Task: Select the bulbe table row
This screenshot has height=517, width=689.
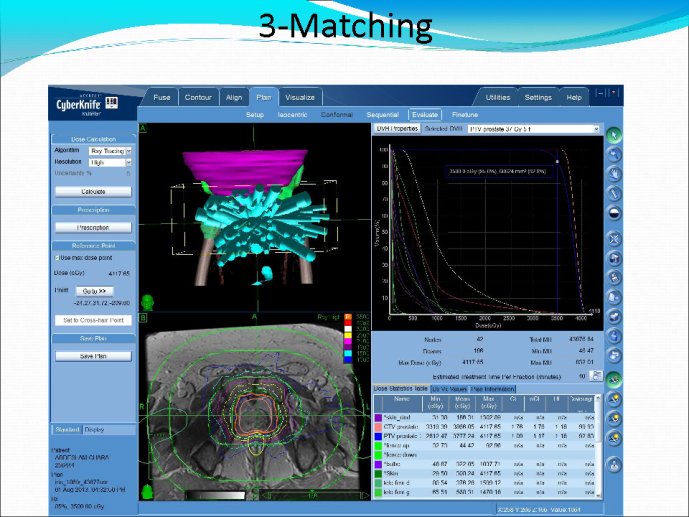Action: pyautogui.click(x=485, y=464)
